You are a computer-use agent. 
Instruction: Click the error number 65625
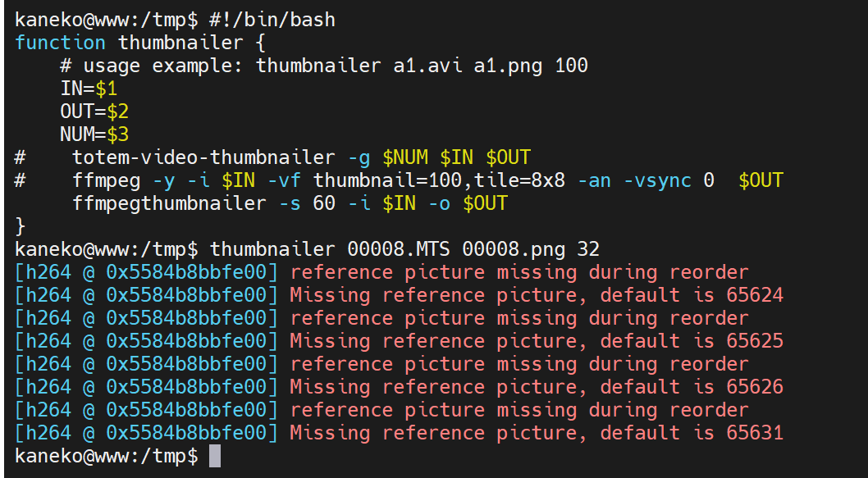755,341
